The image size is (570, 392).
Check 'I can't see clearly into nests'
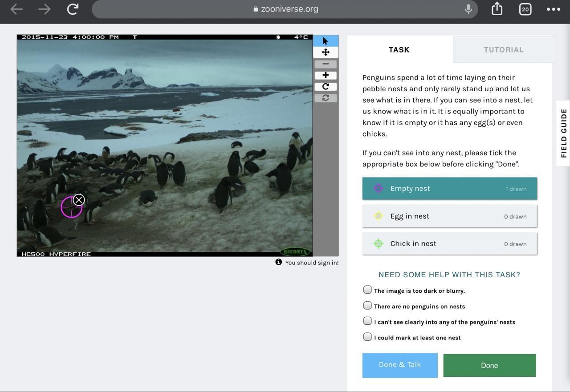point(367,321)
